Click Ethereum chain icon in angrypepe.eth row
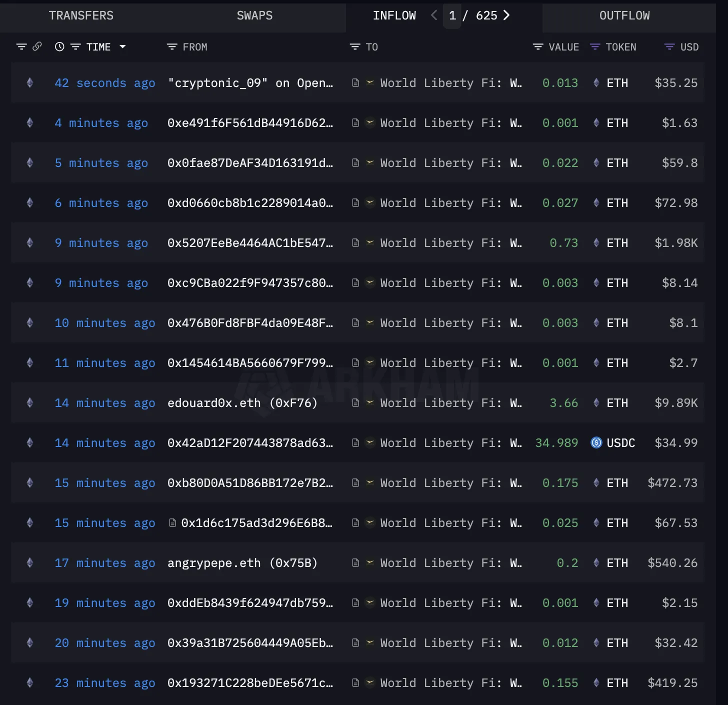Screen dimensions: 728x705 pos(30,562)
